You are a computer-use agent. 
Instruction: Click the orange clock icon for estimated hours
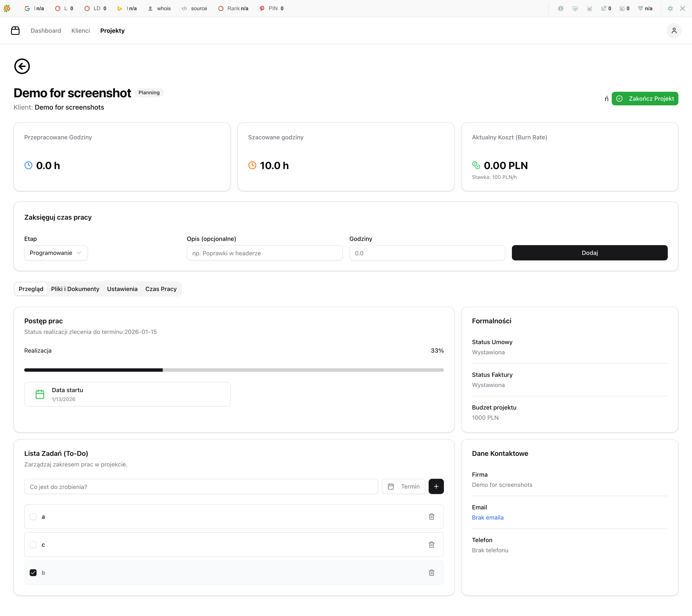[x=252, y=165]
